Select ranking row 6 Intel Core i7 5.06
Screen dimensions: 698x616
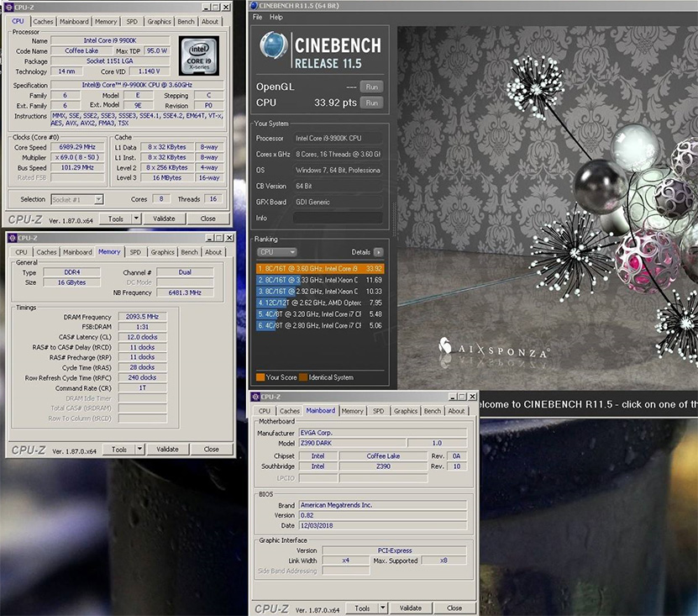coord(320,325)
